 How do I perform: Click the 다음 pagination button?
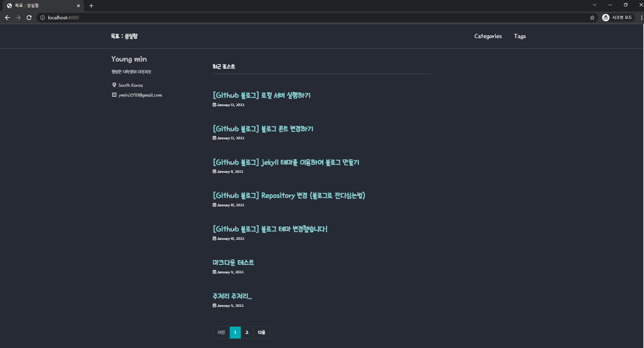click(262, 332)
